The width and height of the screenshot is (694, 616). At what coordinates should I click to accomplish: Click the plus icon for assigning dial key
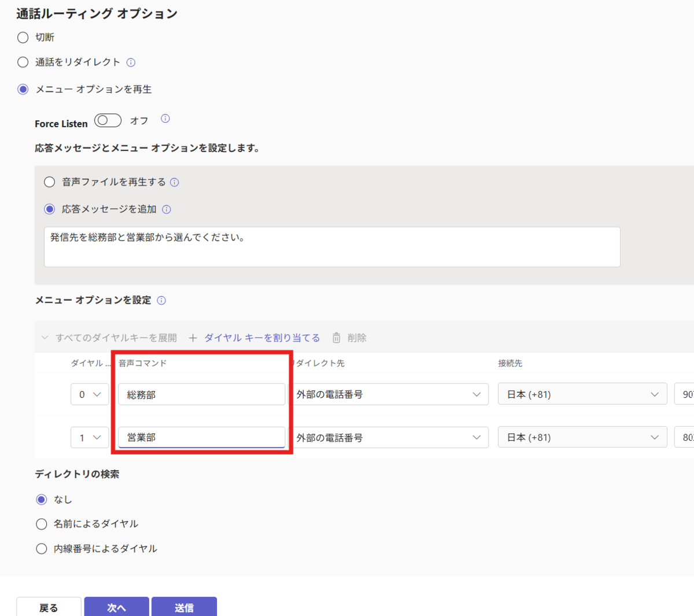tap(193, 338)
